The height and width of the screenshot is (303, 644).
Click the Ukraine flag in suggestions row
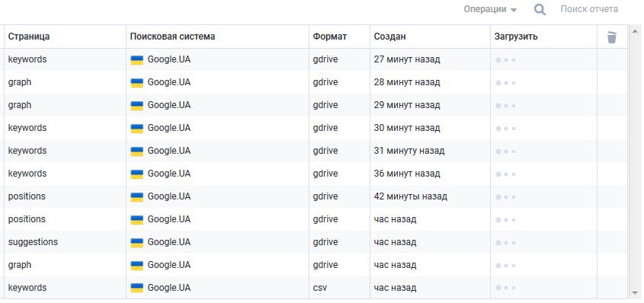point(136,243)
